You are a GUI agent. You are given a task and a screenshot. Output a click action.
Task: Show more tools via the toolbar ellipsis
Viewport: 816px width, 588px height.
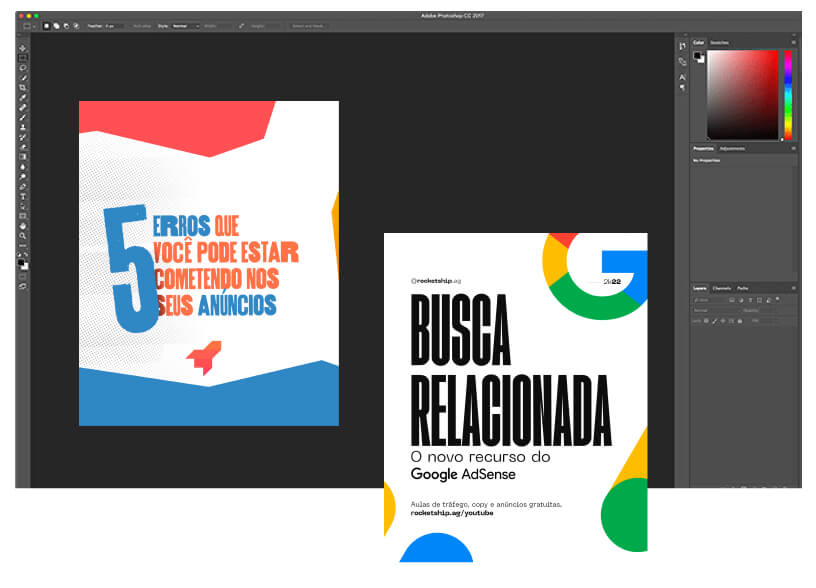pyautogui.click(x=22, y=245)
